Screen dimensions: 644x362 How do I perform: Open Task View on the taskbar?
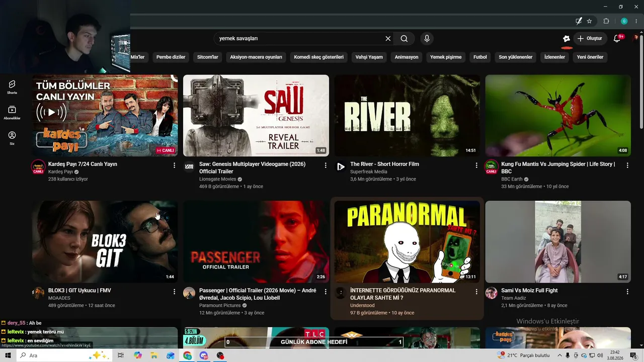pos(121,355)
